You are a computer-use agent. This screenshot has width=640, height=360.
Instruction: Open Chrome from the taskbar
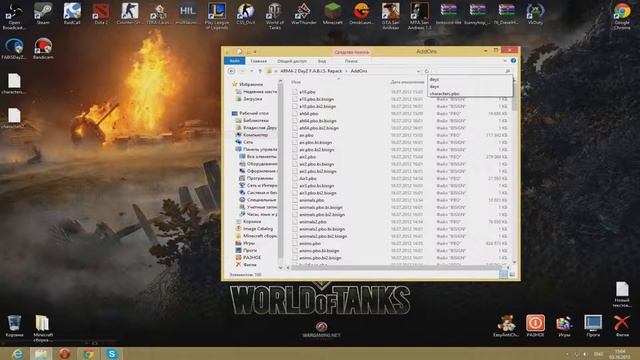pos(88,353)
